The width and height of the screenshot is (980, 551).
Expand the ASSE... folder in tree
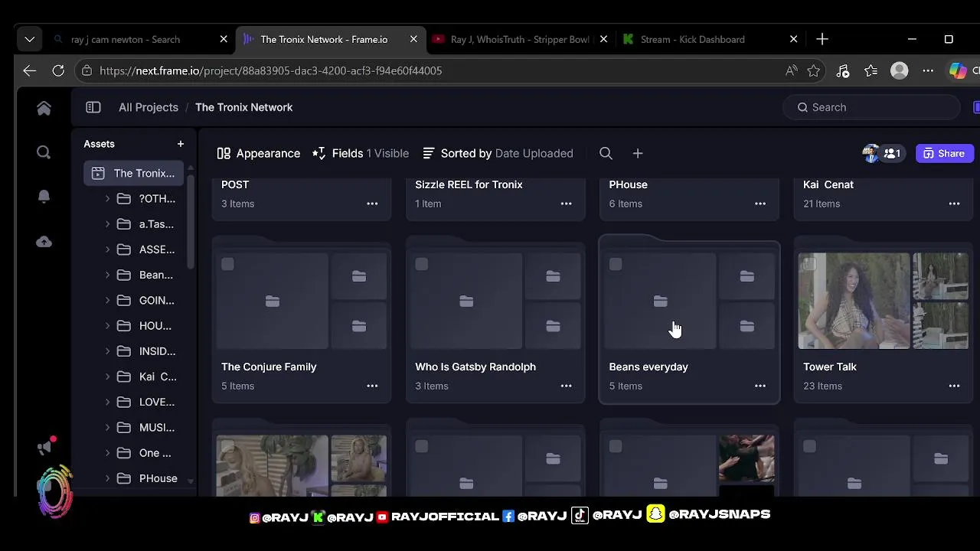(x=107, y=249)
